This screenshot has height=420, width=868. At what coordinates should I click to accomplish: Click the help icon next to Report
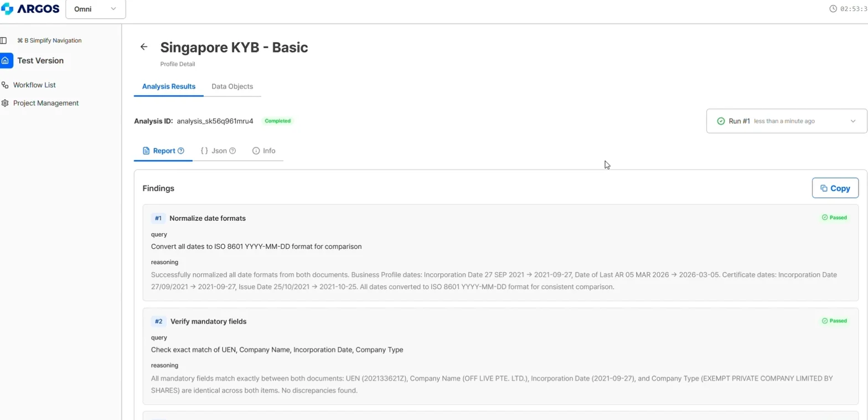181,151
